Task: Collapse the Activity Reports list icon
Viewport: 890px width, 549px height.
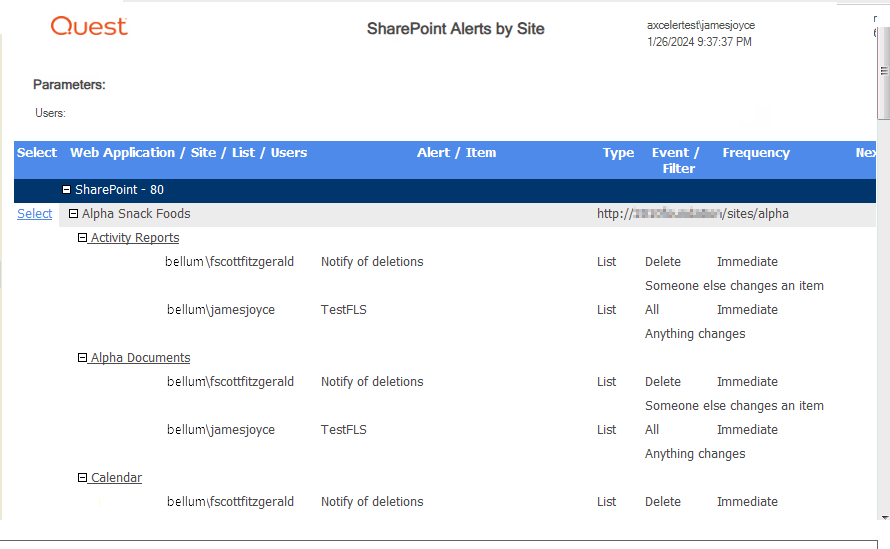Action: [82, 238]
